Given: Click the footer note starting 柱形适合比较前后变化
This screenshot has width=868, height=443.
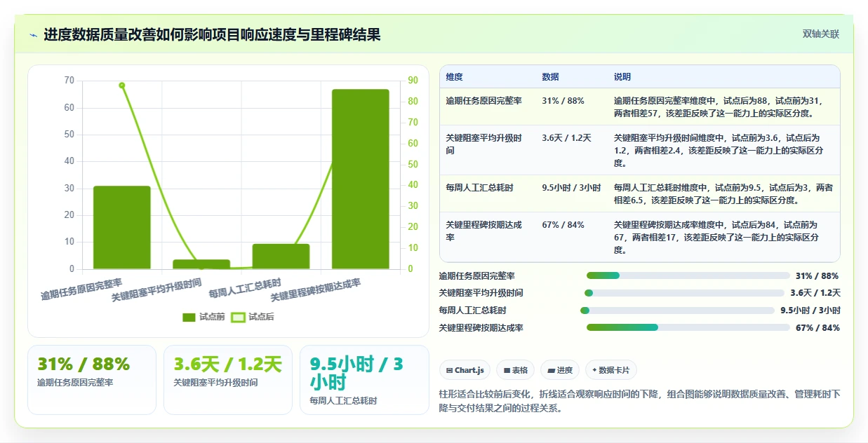Looking at the screenshot, I should point(639,401).
